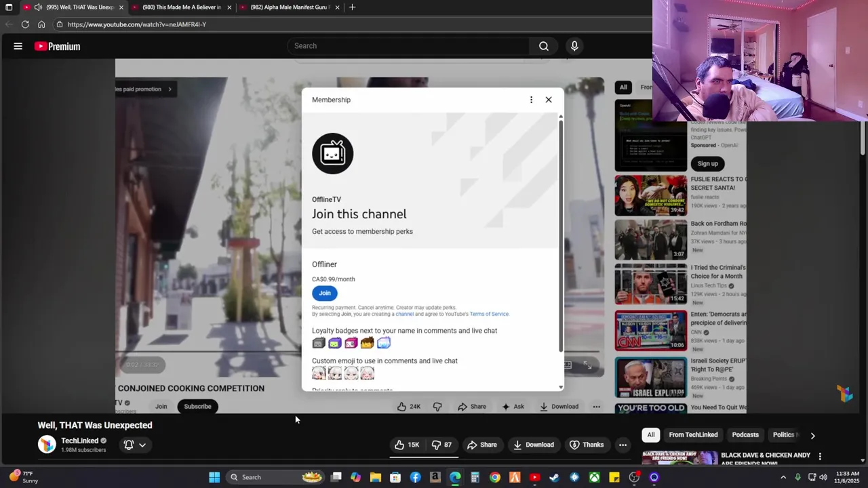
Task: Download the TechLinked video
Action: (534, 445)
